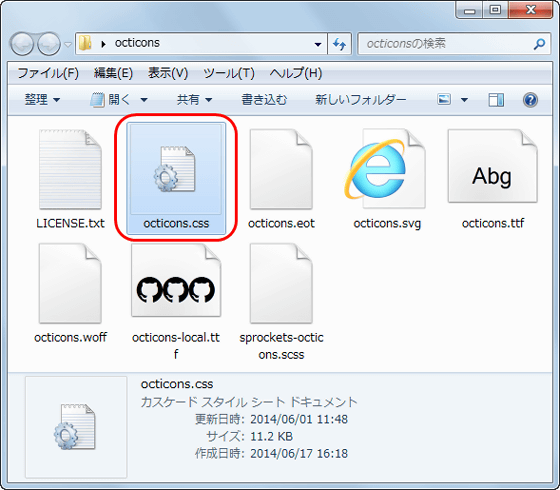The width and height of the screenshot is (560, 490).
Task: Open the ヘルプ(H) menu
Action: [x=296, y=73]
